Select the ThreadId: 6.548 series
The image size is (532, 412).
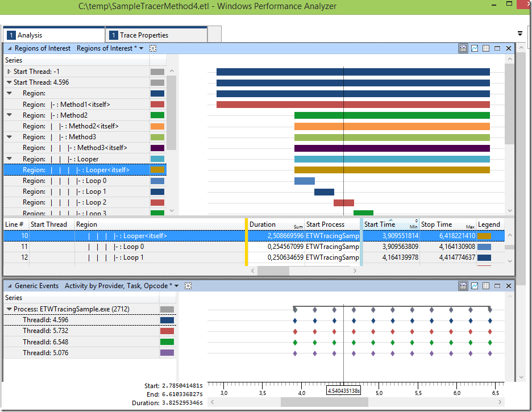pos(90,342)
